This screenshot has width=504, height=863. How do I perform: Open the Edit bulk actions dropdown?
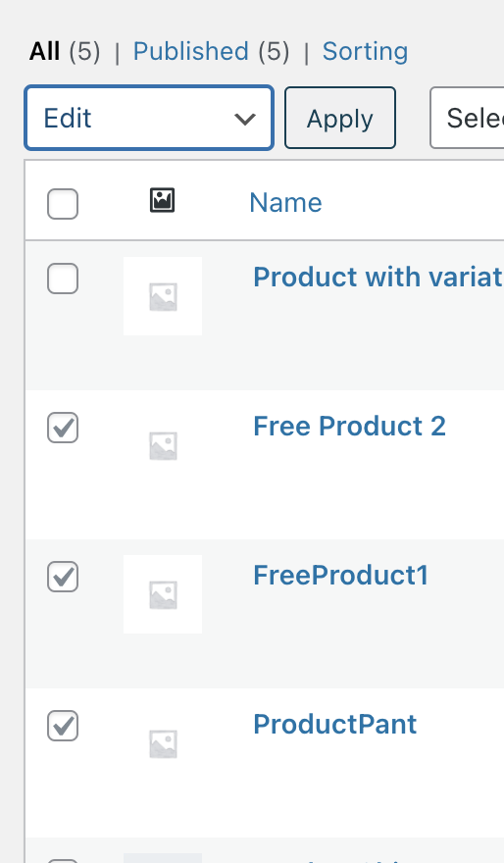click(x=149, y=118)
